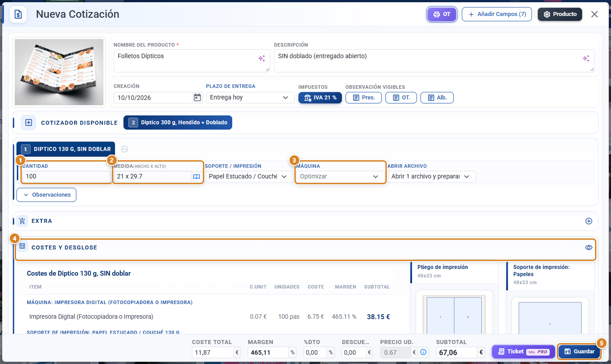
Task: Open the Plazo de Entrega dropdown
Action: [x=250, y=98]
